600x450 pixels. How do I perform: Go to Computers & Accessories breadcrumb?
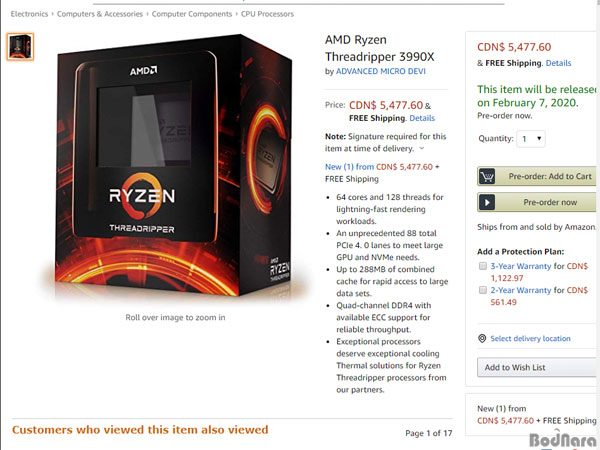coord(99,14)
